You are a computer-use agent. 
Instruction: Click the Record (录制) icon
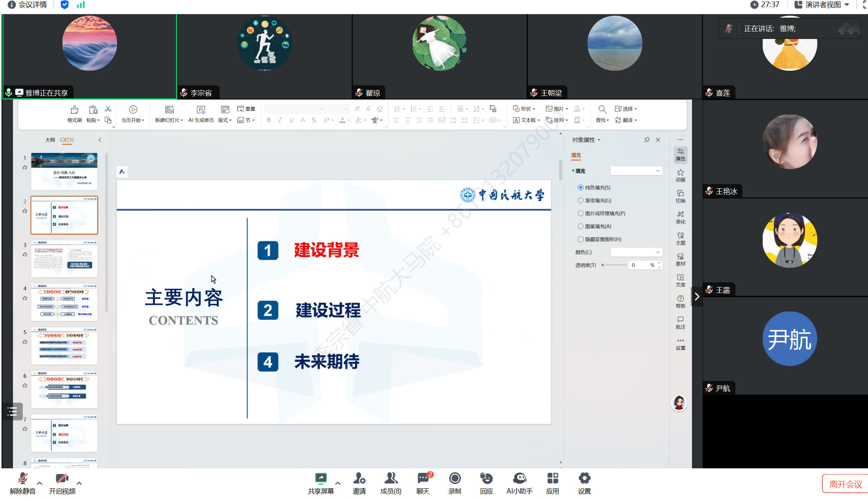point(455,479)
